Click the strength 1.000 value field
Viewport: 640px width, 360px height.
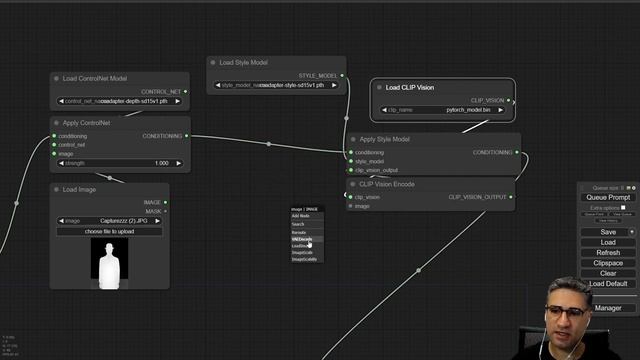point(120,163)
